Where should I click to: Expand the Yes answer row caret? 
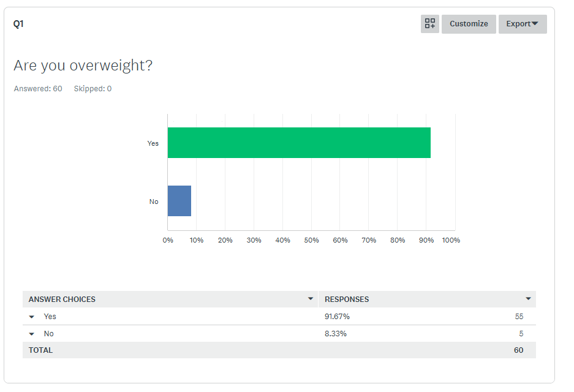(x=32, y=317)
